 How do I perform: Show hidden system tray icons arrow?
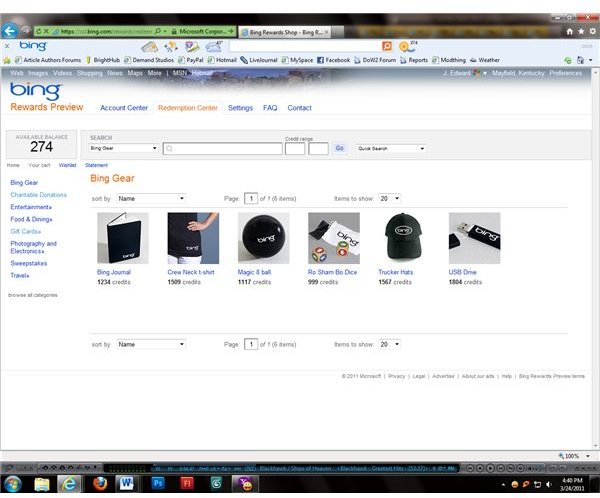pyautogui.click(x=503, y=485)
